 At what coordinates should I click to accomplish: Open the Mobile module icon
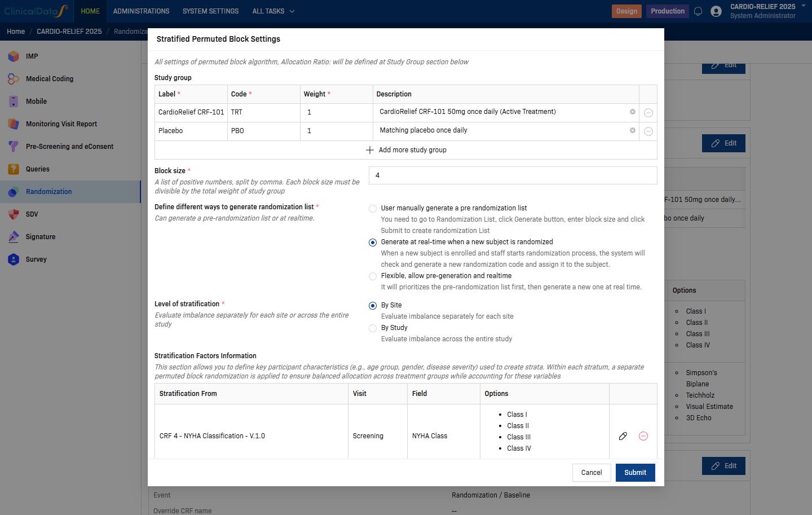(x=14, y=102)
